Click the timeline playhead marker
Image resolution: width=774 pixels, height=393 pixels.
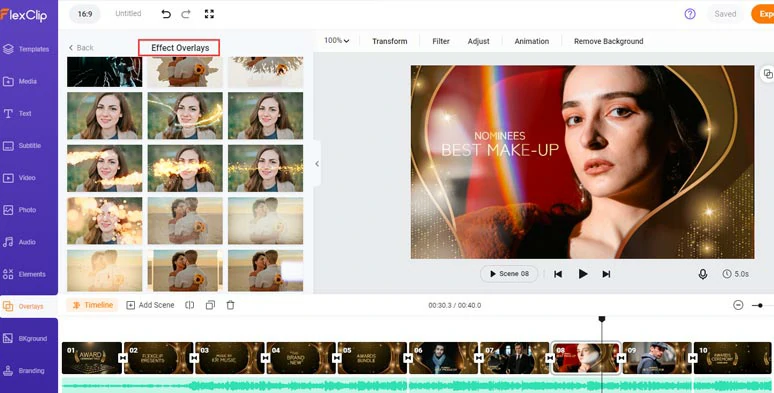pos(602,319)
